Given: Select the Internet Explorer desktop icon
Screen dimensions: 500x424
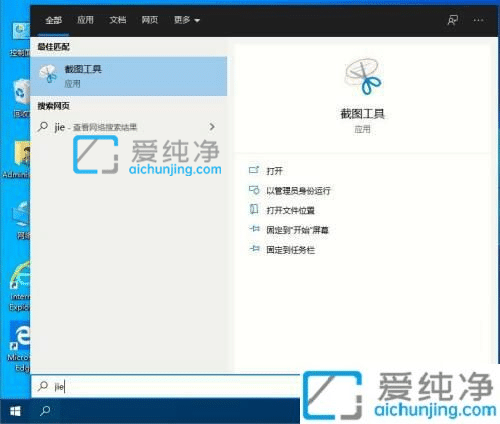Looking at the screenshot, I should tap(19, 287).
